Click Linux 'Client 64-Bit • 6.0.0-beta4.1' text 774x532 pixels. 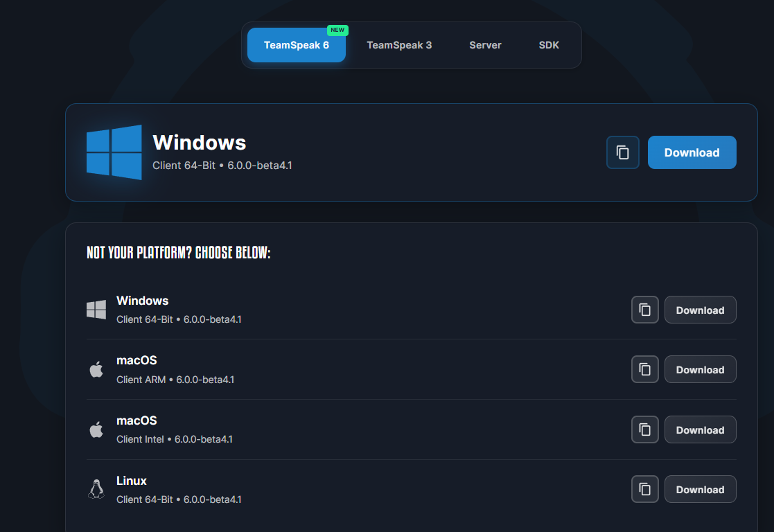coord(179,499)
